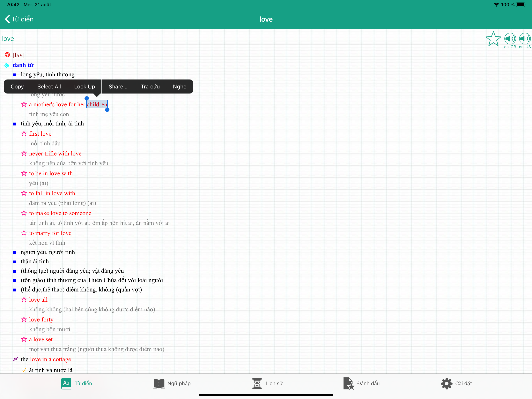Choose Share... in the selection menu
The width and height of the screenshot is (532, 399).
pos(118,86)
